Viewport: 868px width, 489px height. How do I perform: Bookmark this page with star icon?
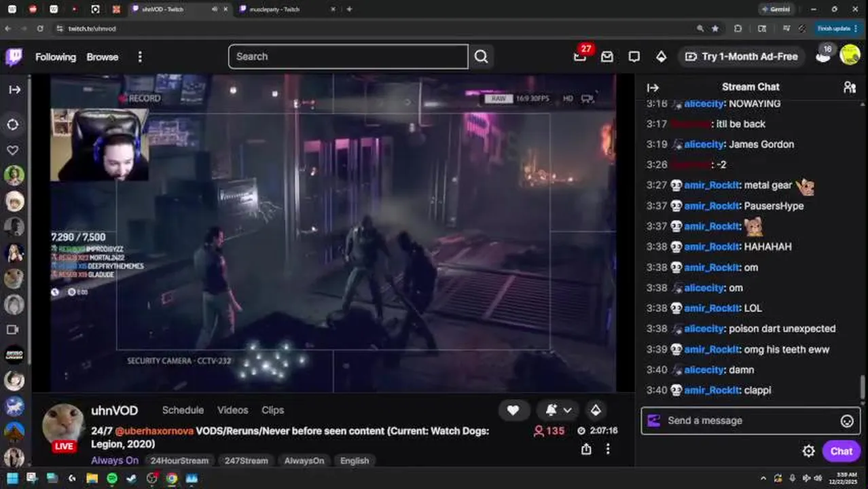coord(715,29)
